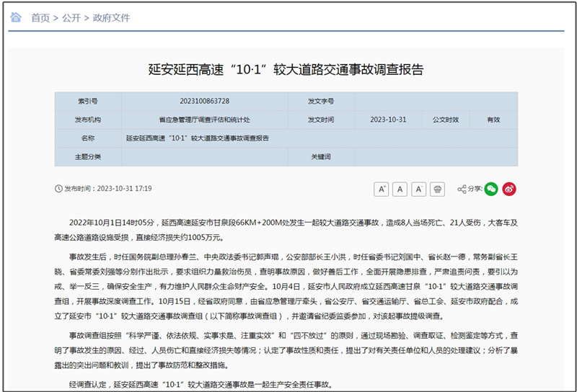
Task: Open the 政府文件 breadcrumb link
Action: [111, 17]
